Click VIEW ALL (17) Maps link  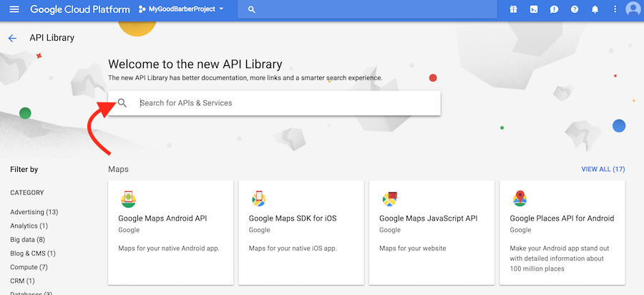[603, 169]
